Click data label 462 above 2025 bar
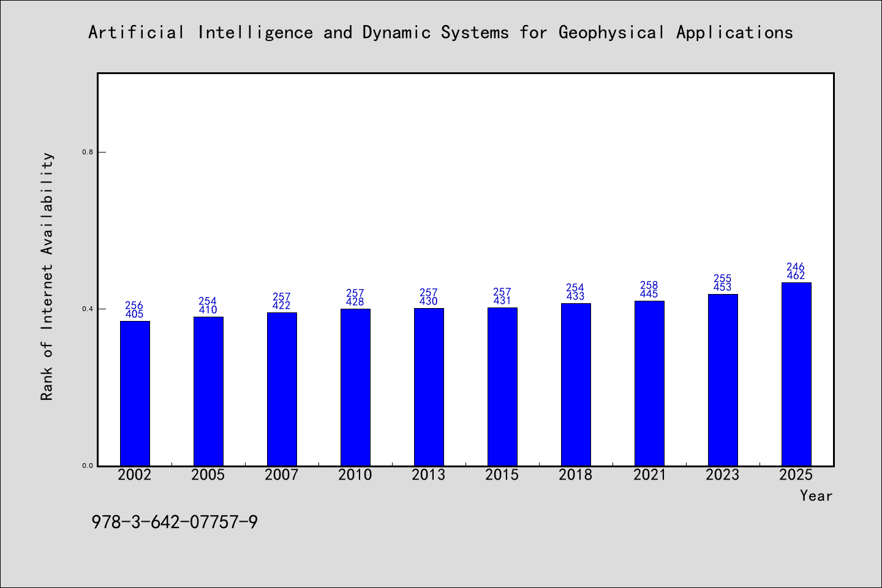The image size is (882, 588). coord(796,276)
